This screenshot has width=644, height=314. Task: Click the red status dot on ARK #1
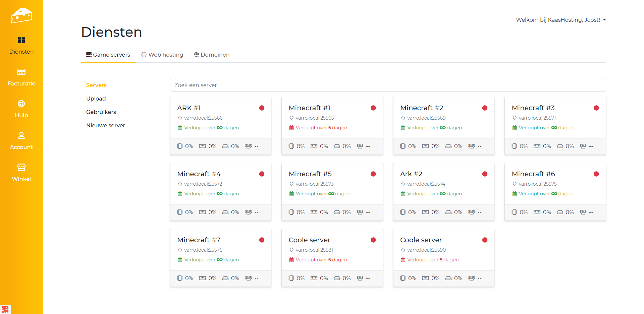262,108
